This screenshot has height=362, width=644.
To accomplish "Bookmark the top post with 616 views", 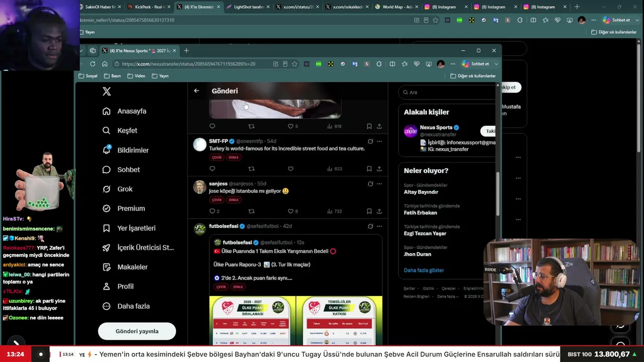I will click(369, 126).
